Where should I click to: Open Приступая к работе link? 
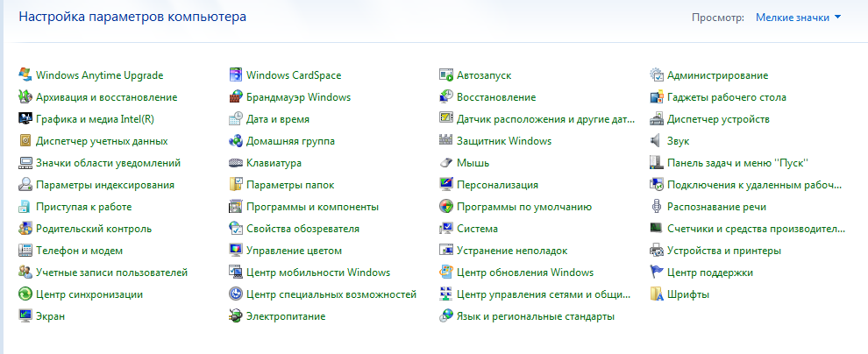click(x=83, y=207)
